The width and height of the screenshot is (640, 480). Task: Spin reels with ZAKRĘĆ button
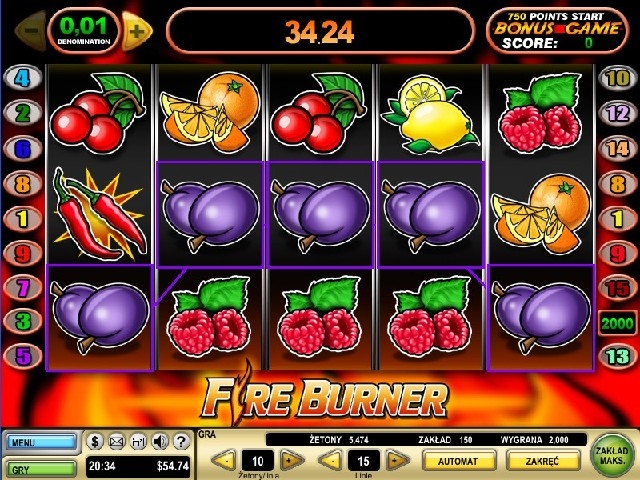point(542,461)
